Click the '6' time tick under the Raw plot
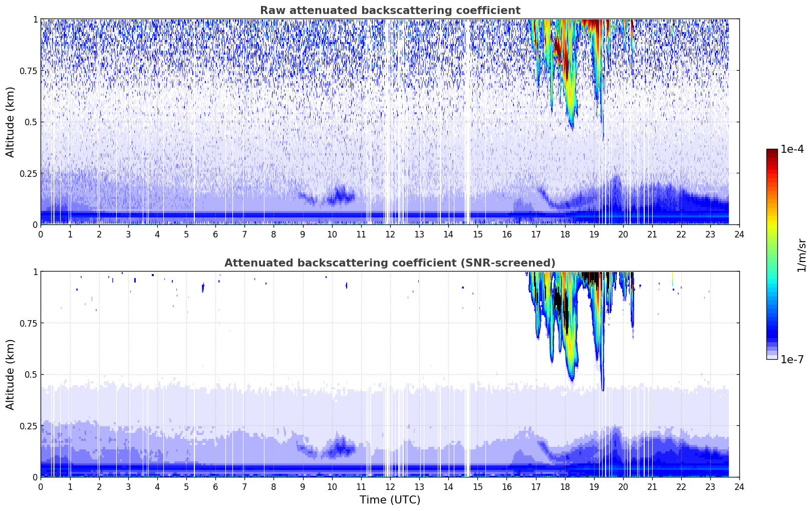The image size is (812, 511). 215,234
